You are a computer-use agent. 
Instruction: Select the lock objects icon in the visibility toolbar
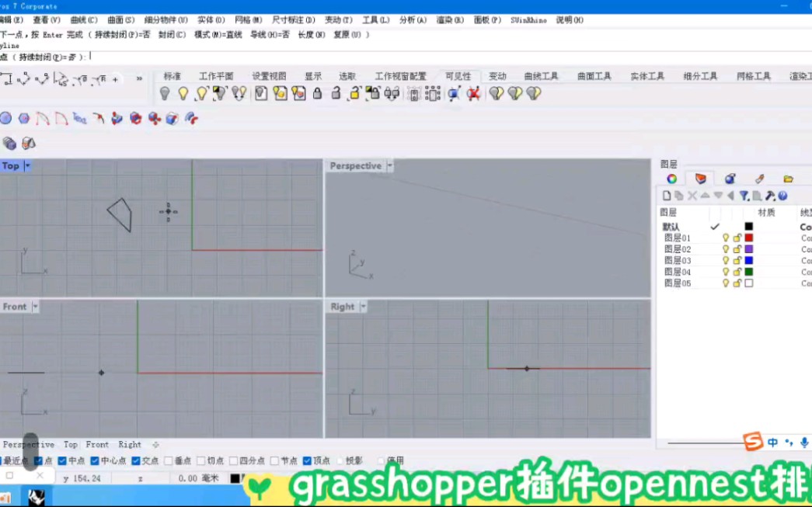point(318,93)
